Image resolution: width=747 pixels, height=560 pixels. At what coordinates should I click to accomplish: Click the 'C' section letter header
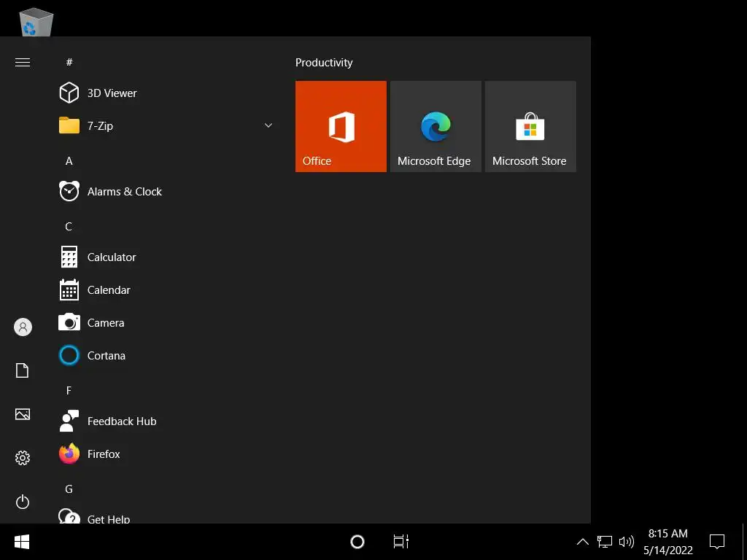pos(69,227)
